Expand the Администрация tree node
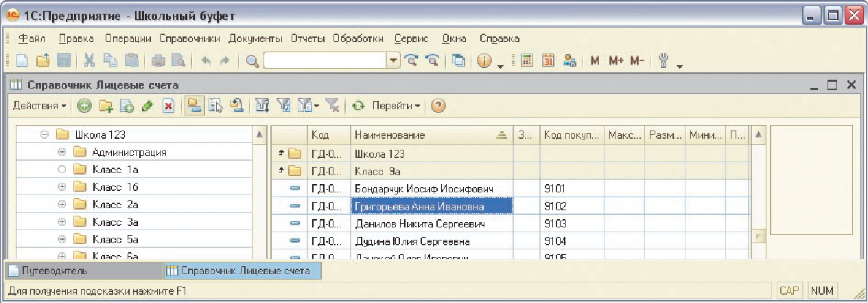The image size is (868, 303). (62, 152)
